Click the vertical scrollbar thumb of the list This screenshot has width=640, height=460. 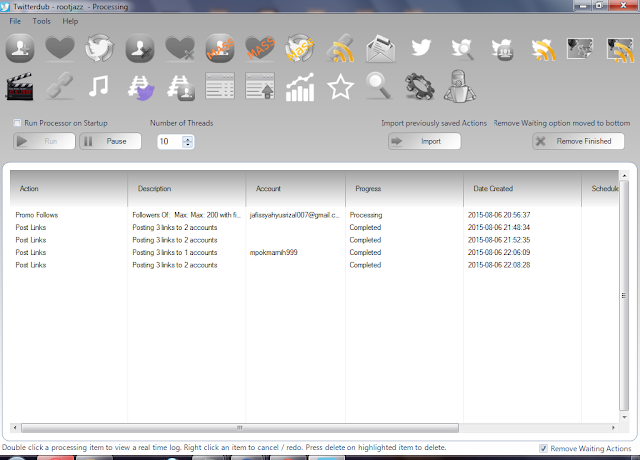[x=624, y=296]
